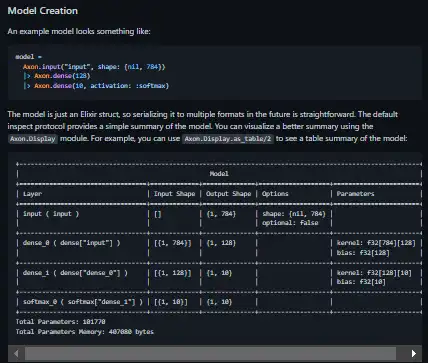Click the softmax_0 layer cell
The height and width of the screenshot is (363, 428).
83,302
